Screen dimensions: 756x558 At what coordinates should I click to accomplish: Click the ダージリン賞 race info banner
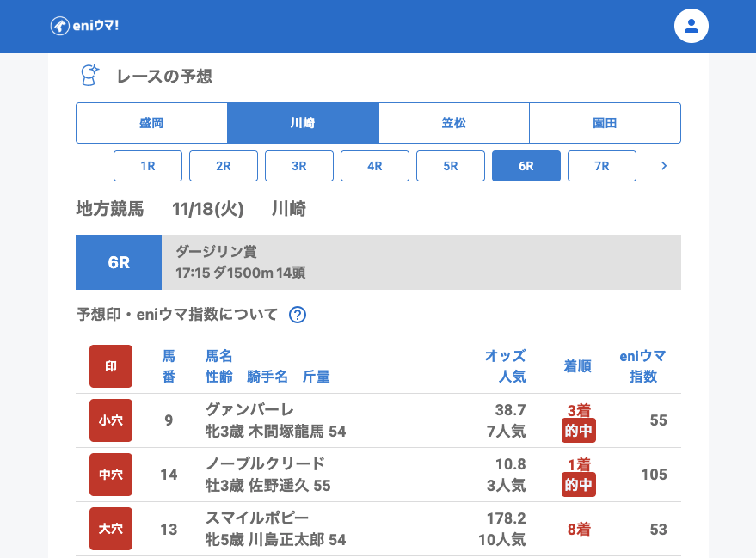pyautogui.click(x=421, y=262)
